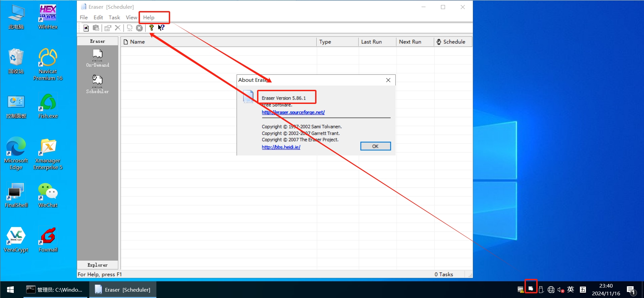Image resolution: width=644 pixels, height=298 pixels.
Task: Select the VeraCrypt desktop shortcut
Action: point(16,240)
